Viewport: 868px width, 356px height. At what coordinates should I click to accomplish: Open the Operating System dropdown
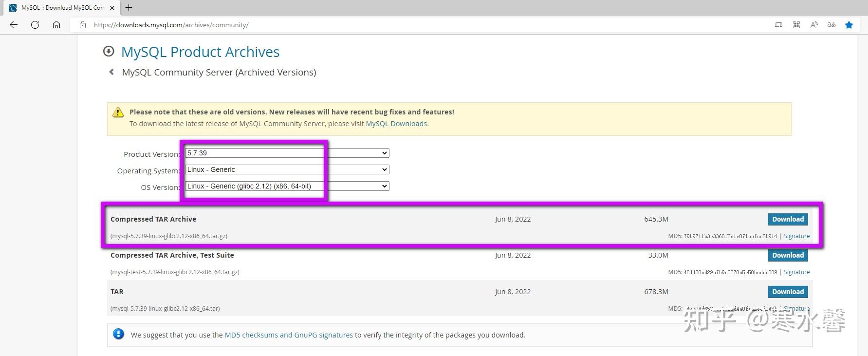(287, 169)
